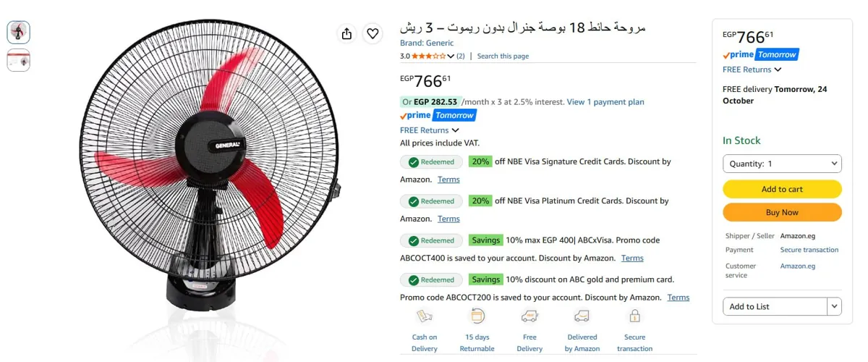Expand the Add to List arrow
The width and height of the screenshot is (868, 362).
coord(835,306)
